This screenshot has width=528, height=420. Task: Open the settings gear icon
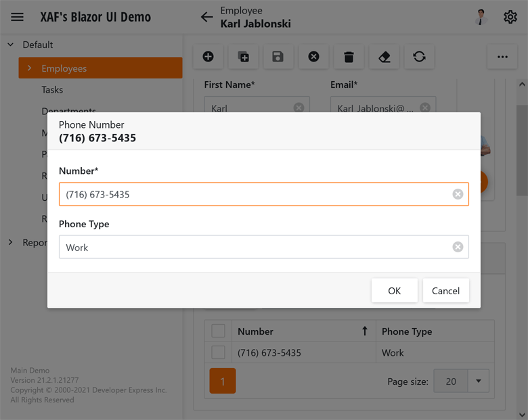click(x=510, y=18)
